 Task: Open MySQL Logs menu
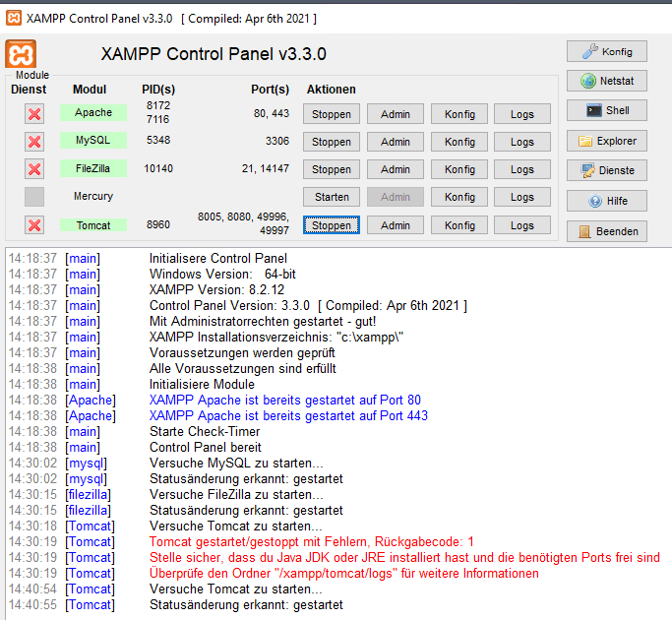point(522,142)
